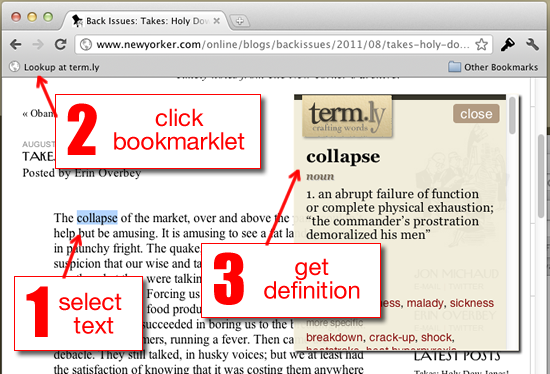The width and height of the screenshot is (550, 374).
Task: Click the main page vertical scrollbar
Action: pyautogui.click(x=542, y=175)
